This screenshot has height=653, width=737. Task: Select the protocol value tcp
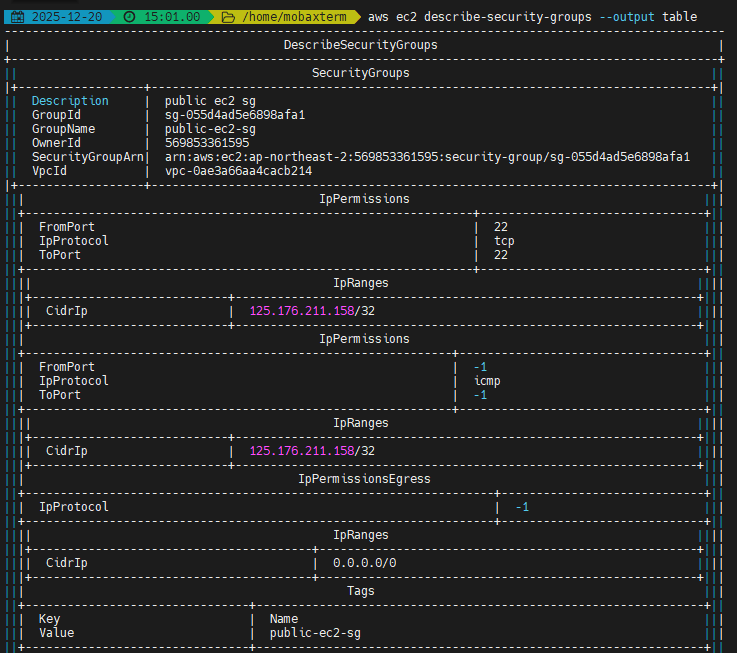(504, 241)
